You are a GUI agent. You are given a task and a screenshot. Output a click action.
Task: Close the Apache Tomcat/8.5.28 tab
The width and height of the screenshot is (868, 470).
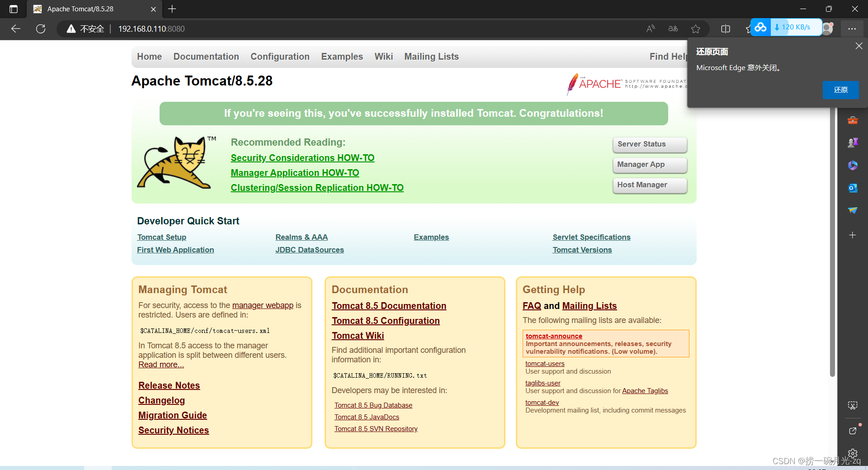pos(153,9)
